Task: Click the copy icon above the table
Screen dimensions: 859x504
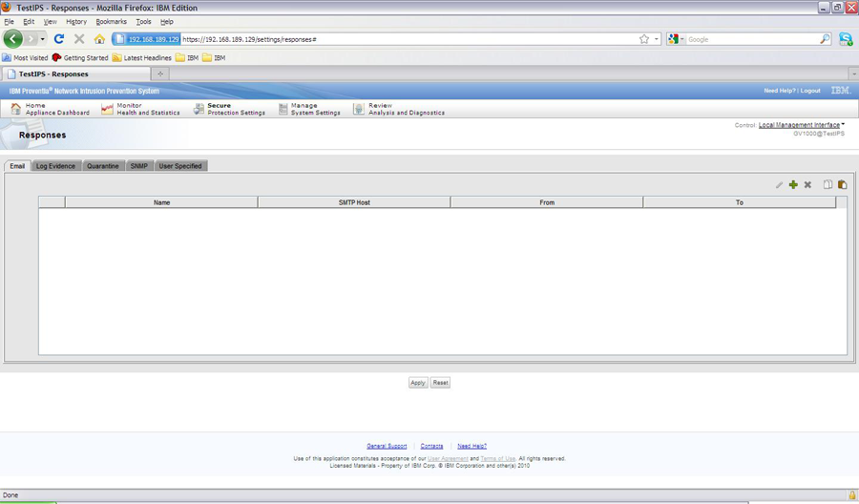Action: pyautogui.click(x=828, y=184)
